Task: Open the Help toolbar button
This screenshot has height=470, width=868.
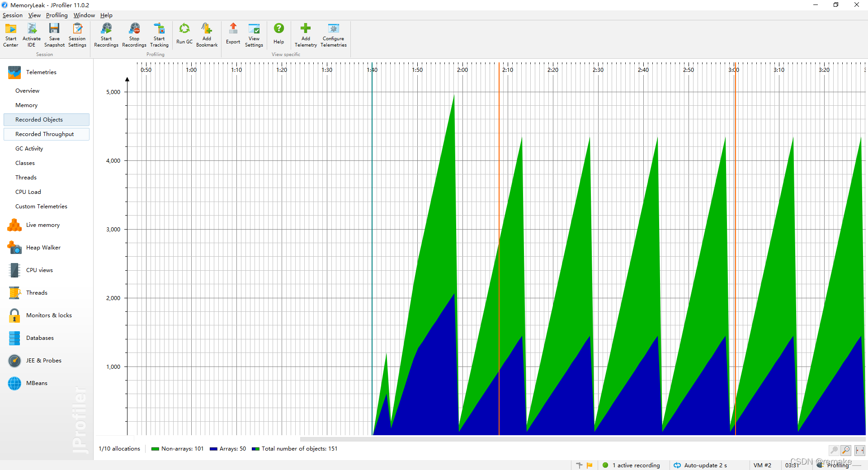Action: (x=279, y=34)
